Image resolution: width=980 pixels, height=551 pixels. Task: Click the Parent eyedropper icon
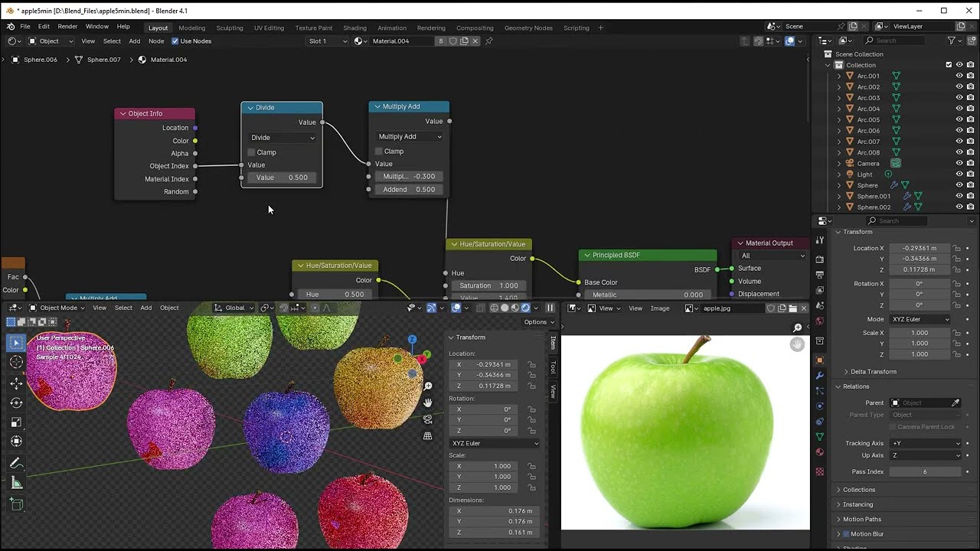955,403
